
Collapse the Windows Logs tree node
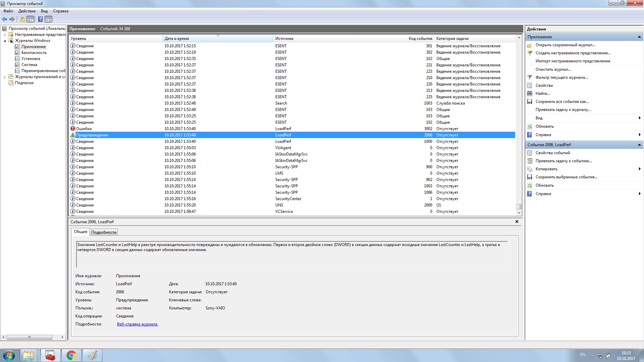click(5, 41)
